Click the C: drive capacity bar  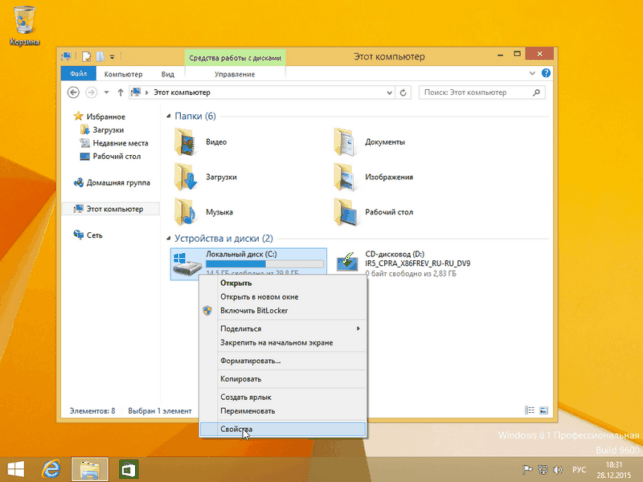point(264,264)
